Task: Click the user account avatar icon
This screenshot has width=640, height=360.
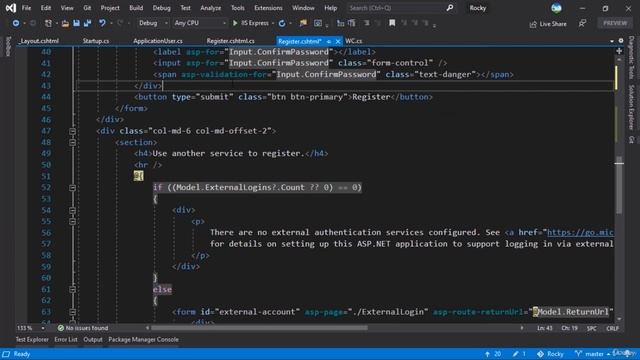Action: point(556,8)
